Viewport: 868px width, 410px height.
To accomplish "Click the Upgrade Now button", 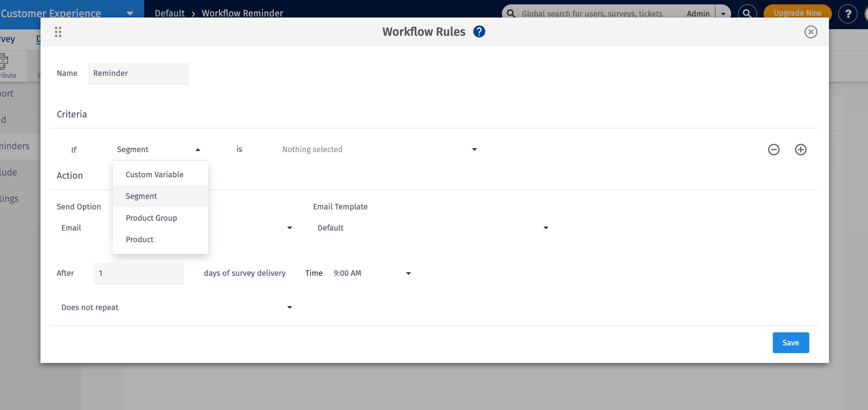I will pos(797,12).
